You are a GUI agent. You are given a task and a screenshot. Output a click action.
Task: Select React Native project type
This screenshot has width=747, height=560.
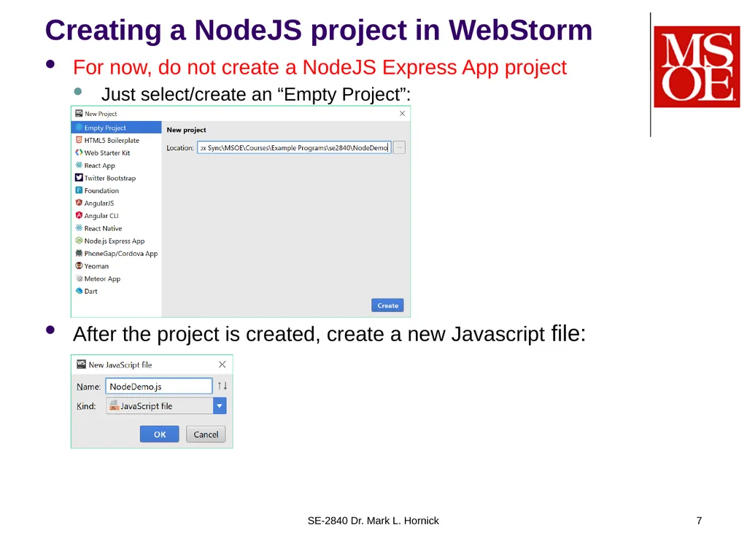pos(116,228)
